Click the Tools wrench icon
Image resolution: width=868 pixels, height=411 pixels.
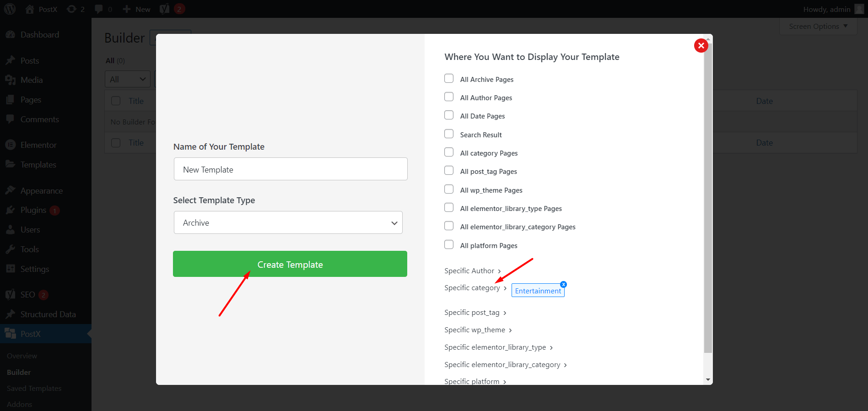(10, 249)
